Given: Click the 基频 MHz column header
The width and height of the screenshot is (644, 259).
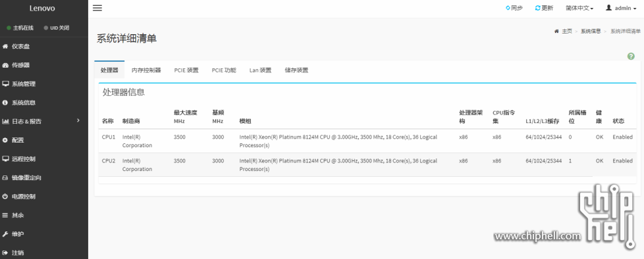Looking at the screenshot, I should coord(218,117).
